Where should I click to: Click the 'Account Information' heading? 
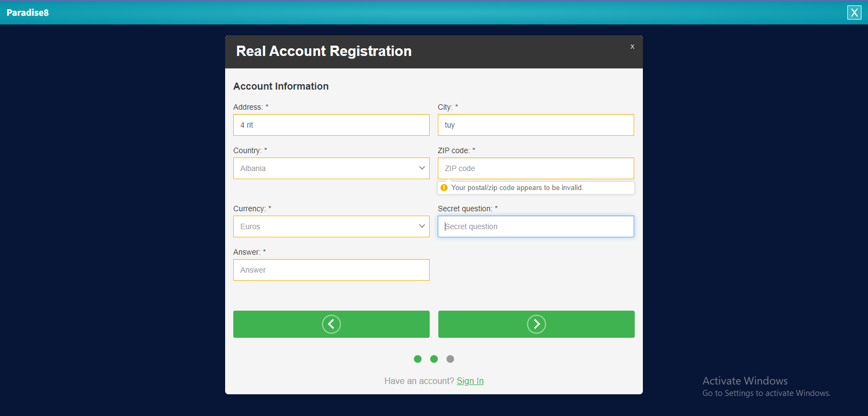[x=281, y=86]
